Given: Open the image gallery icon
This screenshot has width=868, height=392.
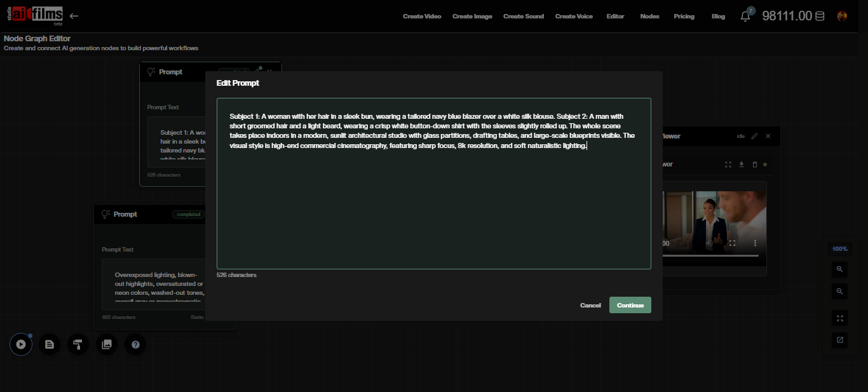Looking at the screenshot, I should (106, 344).
